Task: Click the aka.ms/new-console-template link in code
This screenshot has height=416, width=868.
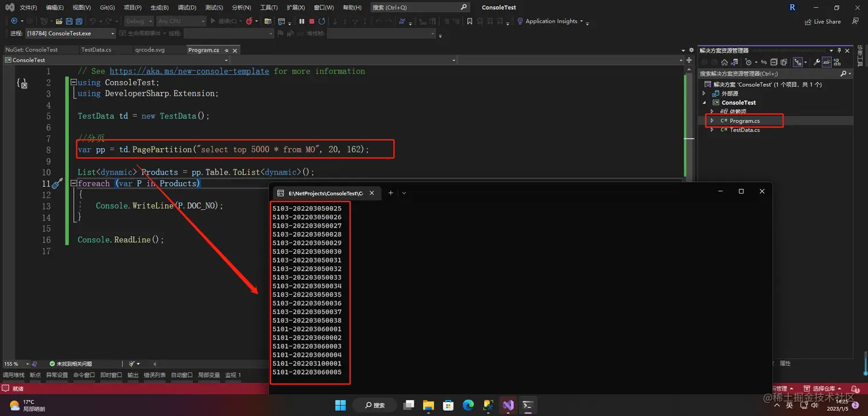Action: [x=189, y=71]
